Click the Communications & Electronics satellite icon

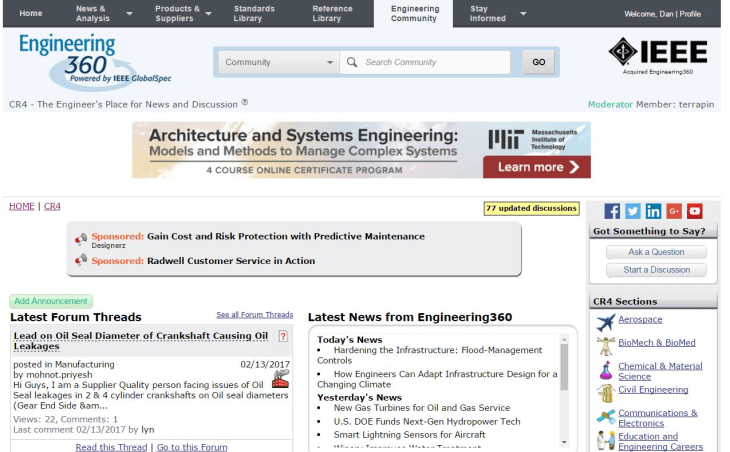[606, 417]
